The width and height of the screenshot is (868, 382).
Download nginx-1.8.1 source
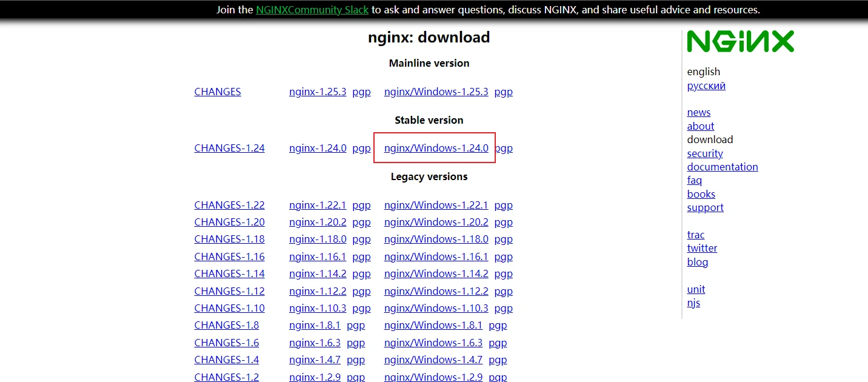(315, 325)
